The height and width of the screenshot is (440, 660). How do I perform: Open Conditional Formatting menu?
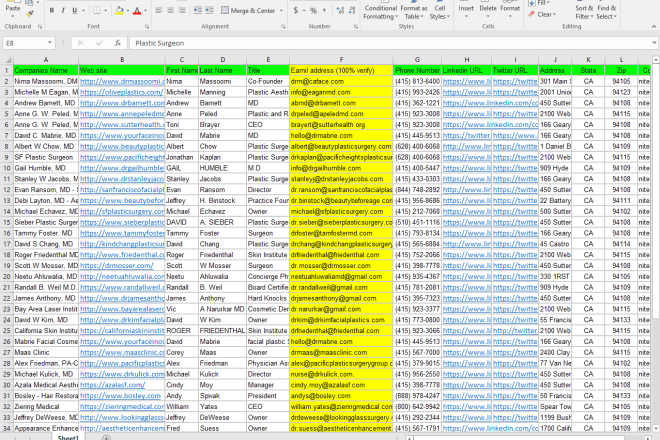381,12
